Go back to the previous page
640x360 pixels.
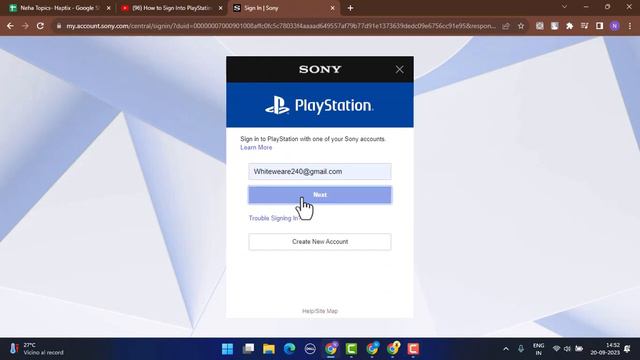pos(10,26)
